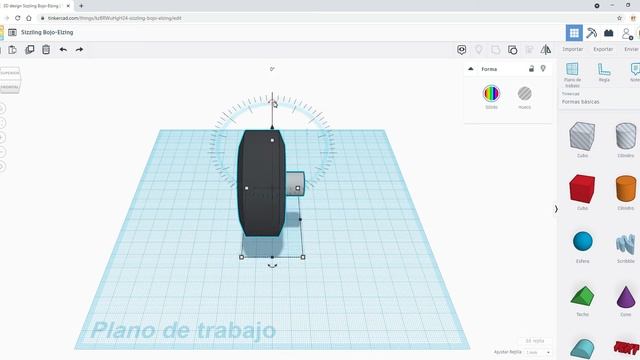Image resolution: width=640 pixels, height=360 pixels.
Task: Pick the teal round roof shape
Action: (x=582, y=349)
